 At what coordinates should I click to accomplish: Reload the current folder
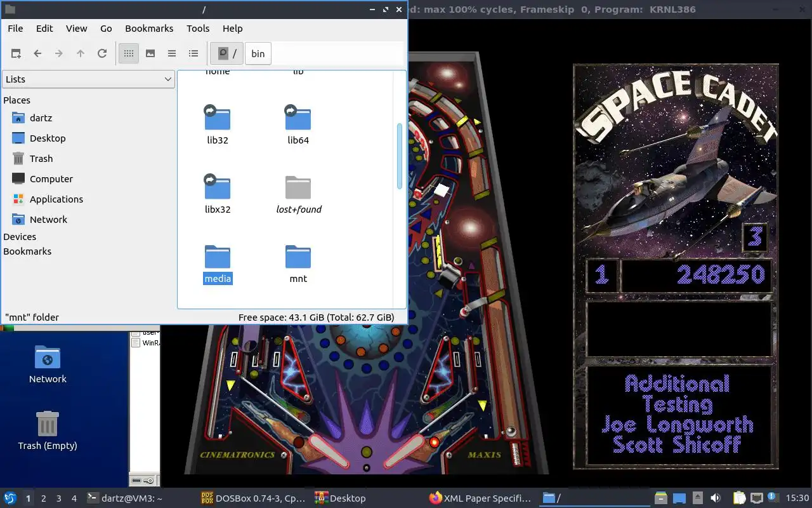(102, 54)
